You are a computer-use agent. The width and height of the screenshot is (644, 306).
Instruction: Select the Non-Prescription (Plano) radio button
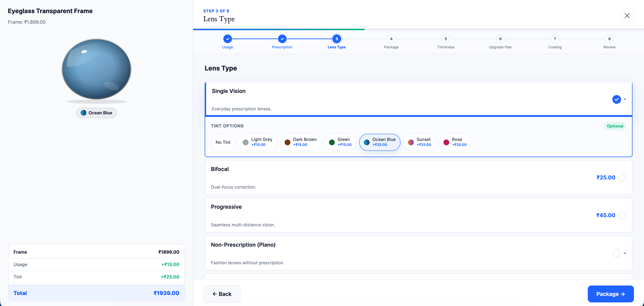coord(616,253)
